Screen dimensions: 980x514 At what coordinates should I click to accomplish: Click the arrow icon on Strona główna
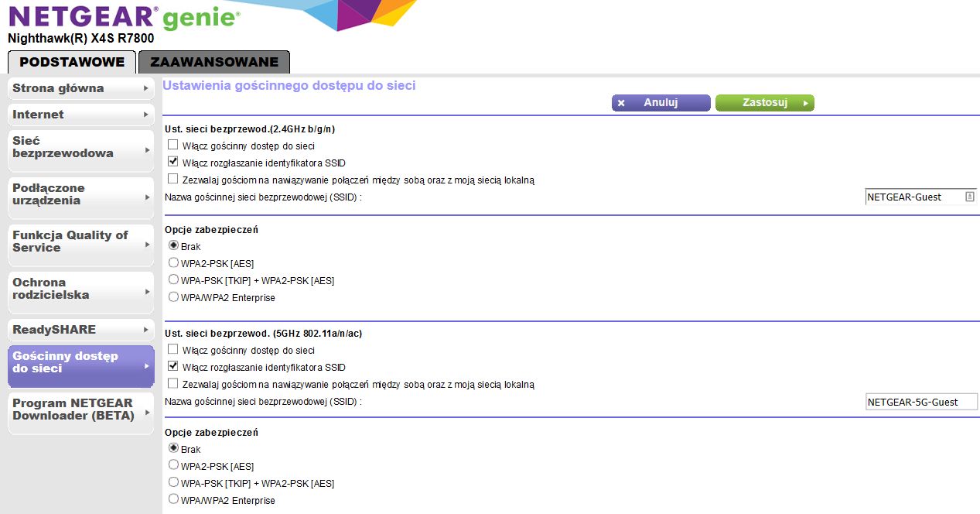coord(145,88)
